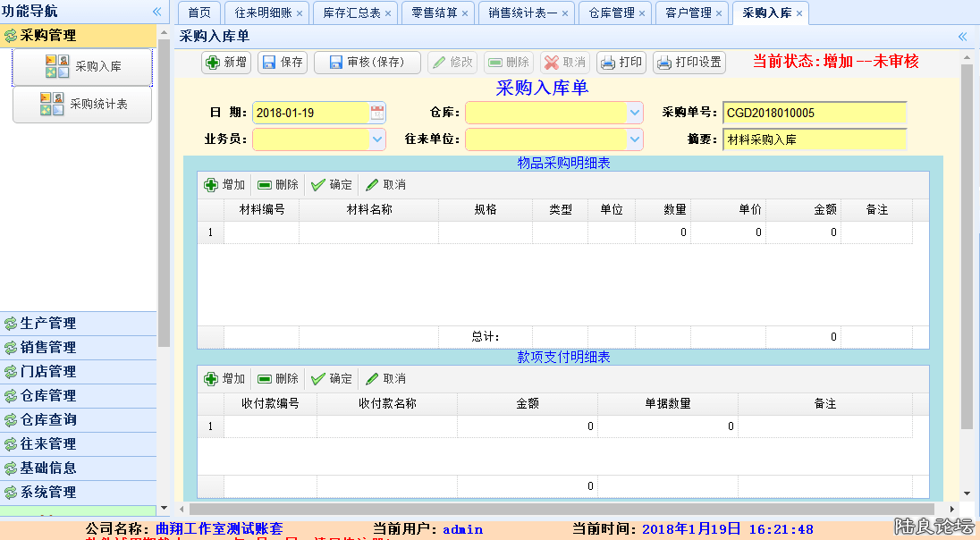
Task: Open 采购统计表 from the sidebar
Action: 82,105
